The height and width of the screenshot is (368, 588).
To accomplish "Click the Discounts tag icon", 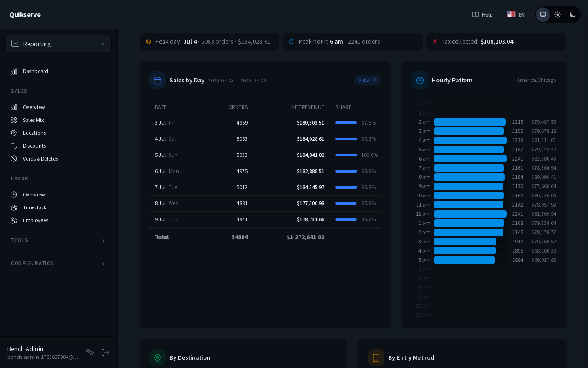I will [14, 146].
